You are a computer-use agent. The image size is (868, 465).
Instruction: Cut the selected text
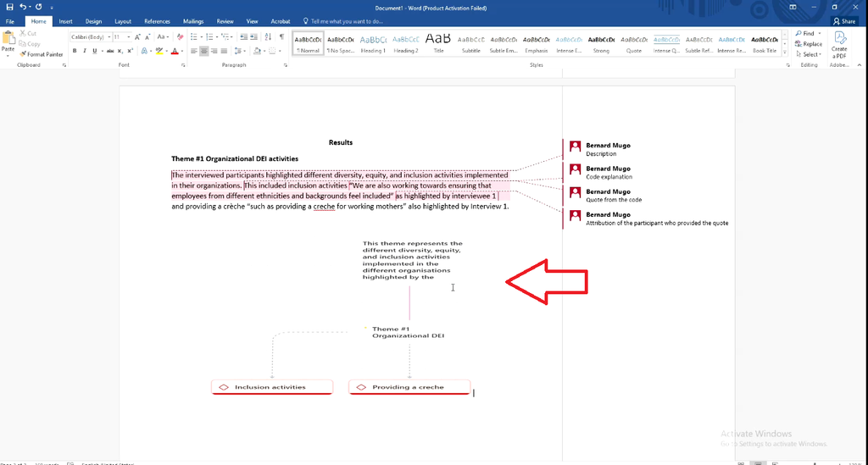28,33
